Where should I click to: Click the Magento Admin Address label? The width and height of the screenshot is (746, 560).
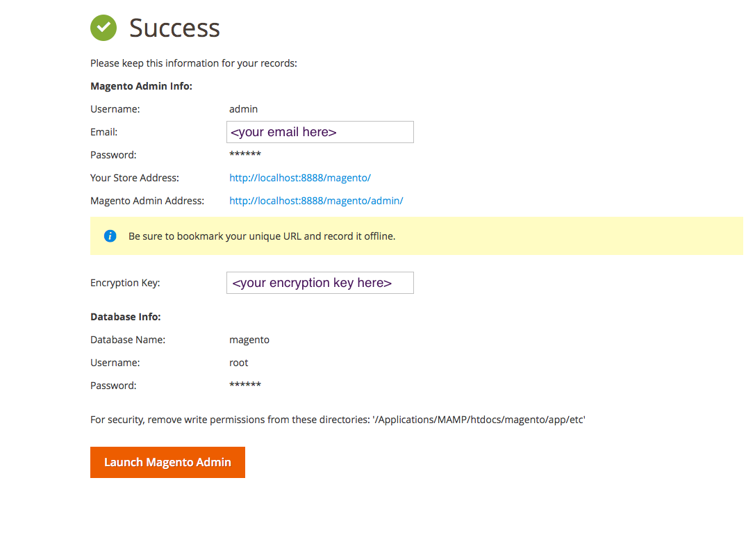(x=147, y=201)
